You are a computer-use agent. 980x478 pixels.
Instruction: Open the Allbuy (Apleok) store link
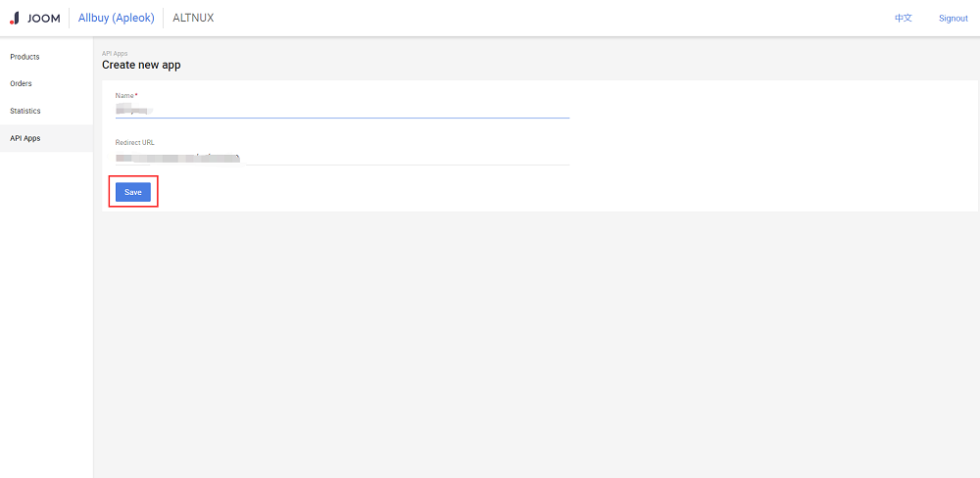[116, 18]
